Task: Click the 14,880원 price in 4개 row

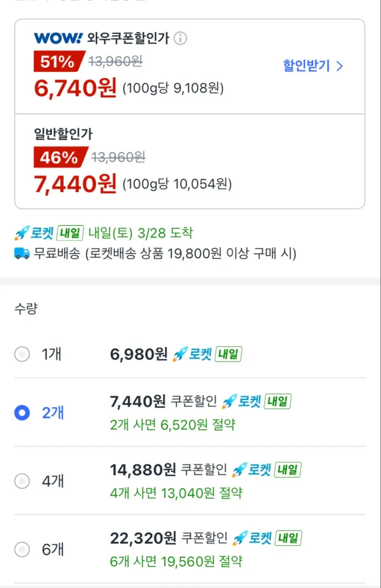Action: coord(143,470)
